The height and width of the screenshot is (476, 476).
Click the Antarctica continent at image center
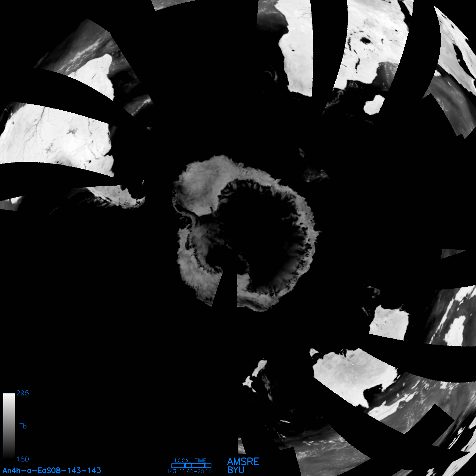246,233
